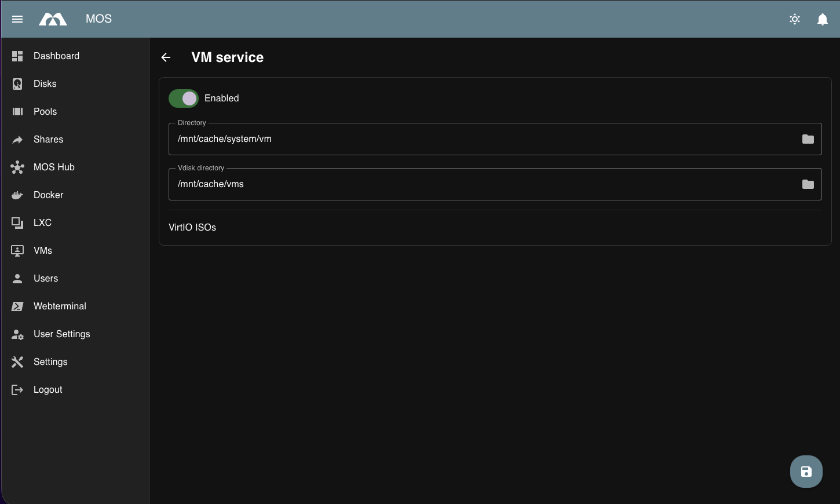
Task: Open the LXC container section
Action: click(x=42, y=222)
